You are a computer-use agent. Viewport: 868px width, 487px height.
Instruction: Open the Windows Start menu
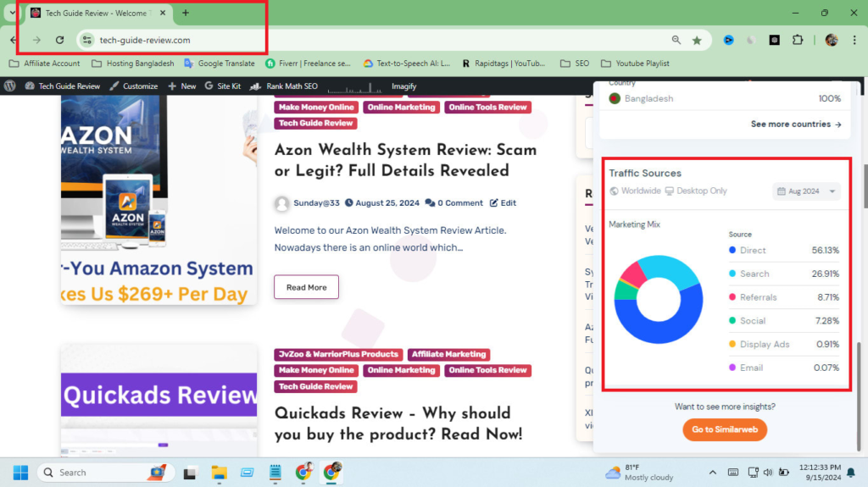(x=20, y=473)
